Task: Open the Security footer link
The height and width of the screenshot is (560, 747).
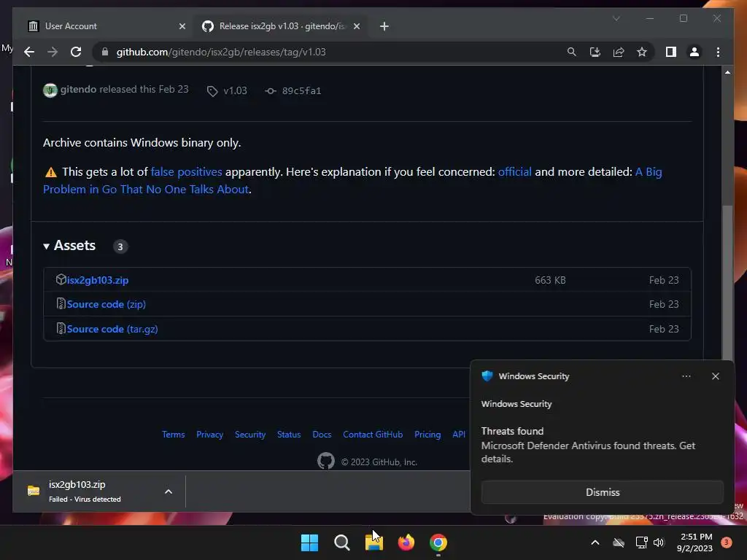Action: coord(250,435)
